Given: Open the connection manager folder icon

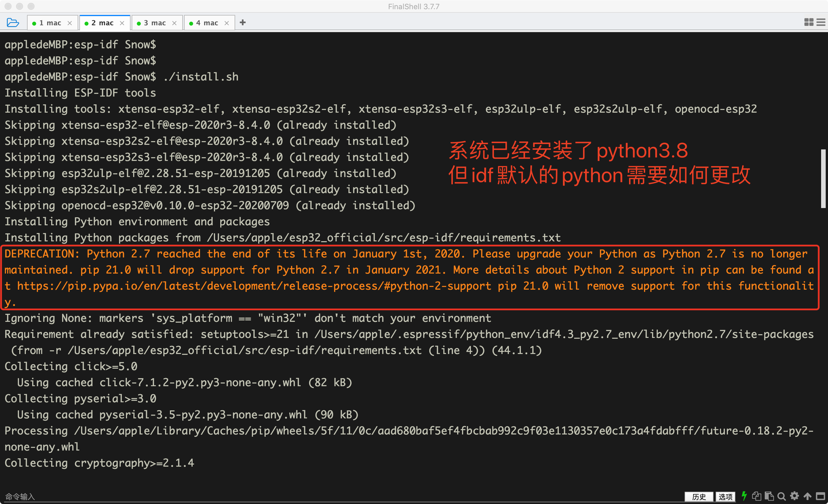Looking at the screenshot, I should (12, 22).
